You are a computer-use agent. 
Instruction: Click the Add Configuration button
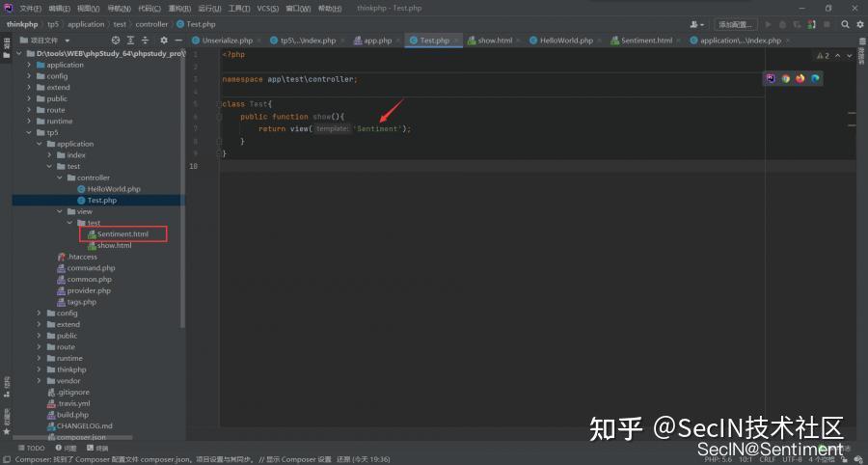coord(735,24)
